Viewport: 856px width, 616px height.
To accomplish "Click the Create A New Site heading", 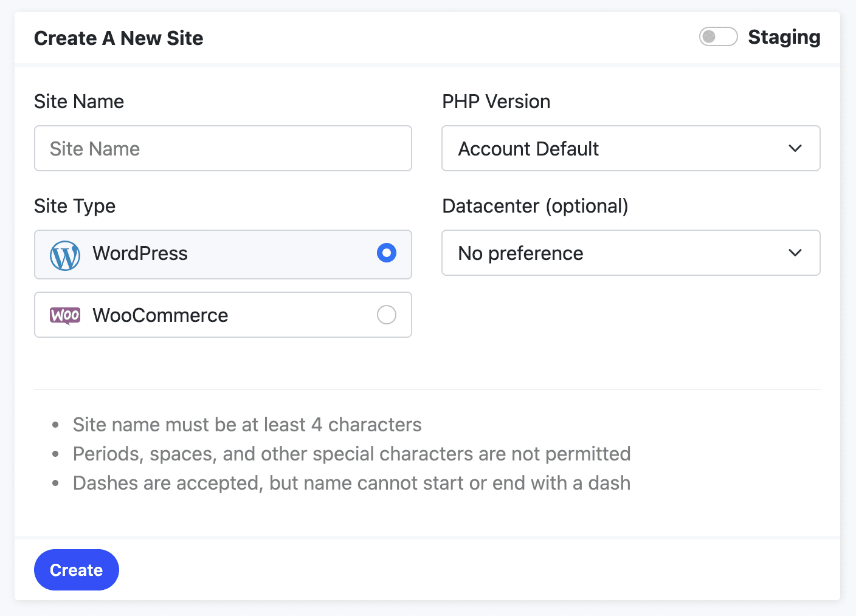I will [119, 38].
